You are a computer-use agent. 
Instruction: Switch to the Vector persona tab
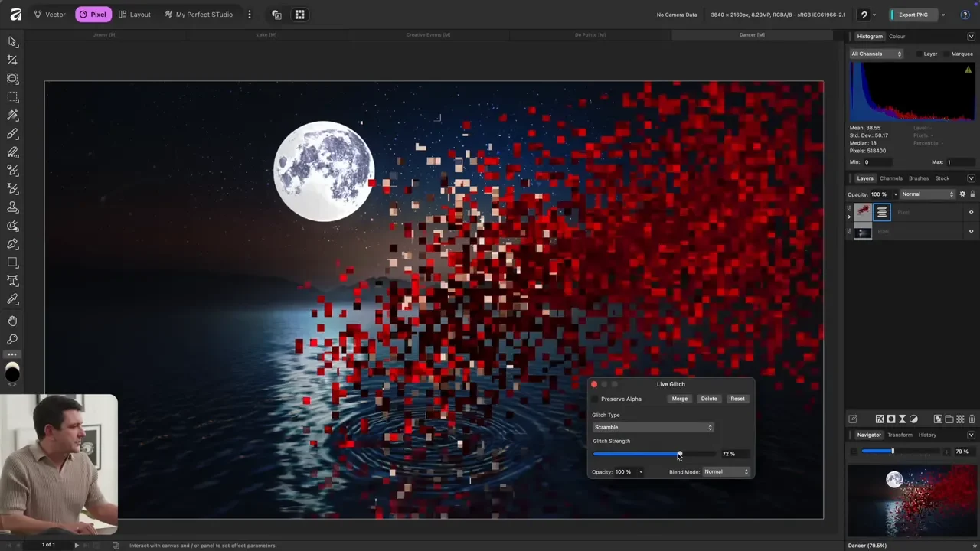click(x=49, y=15)
